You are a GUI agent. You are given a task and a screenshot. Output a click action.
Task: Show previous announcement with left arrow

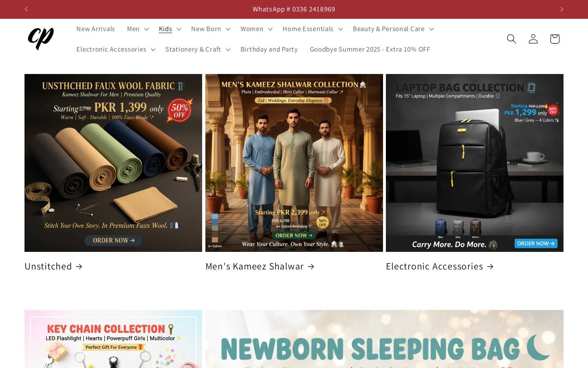point(26,9)
